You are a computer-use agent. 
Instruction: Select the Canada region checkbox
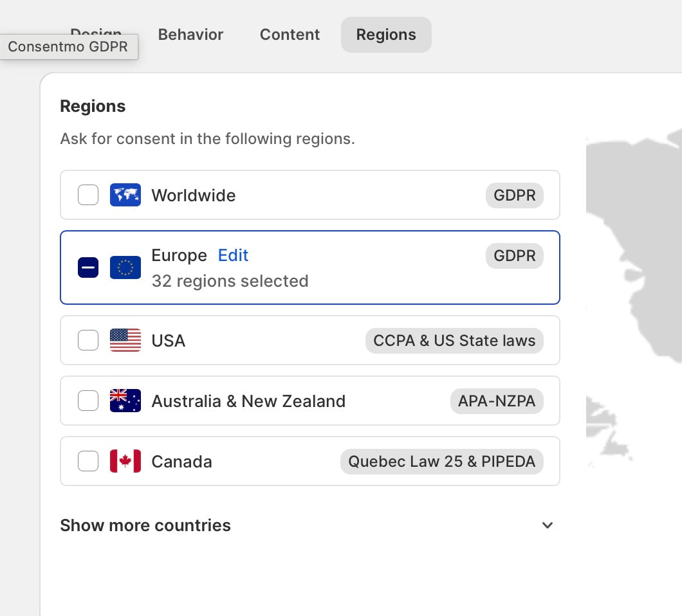(88, 461)
